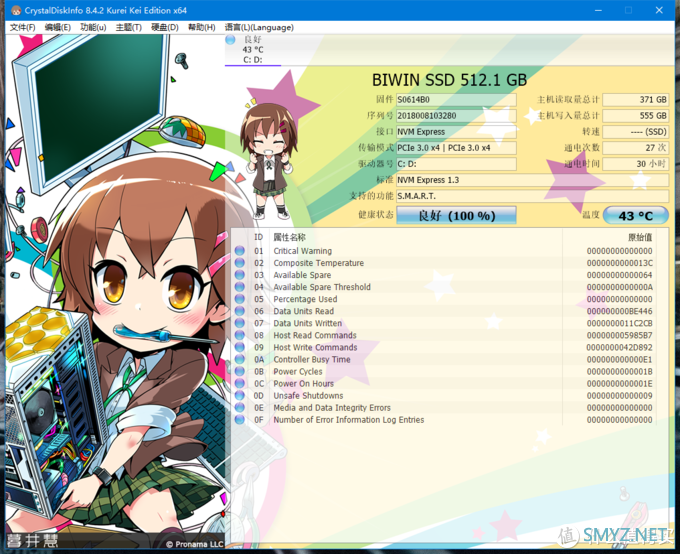The width and height of the screenshot is (680, 554).
Task: Click the status orb next to Percentage Used
Action: (240, 299)
